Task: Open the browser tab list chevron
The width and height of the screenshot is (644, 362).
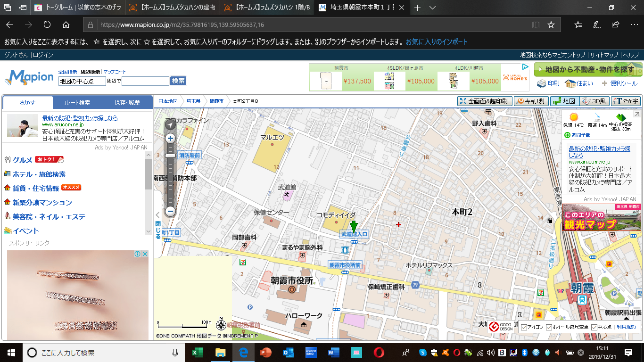Action: 432,8
